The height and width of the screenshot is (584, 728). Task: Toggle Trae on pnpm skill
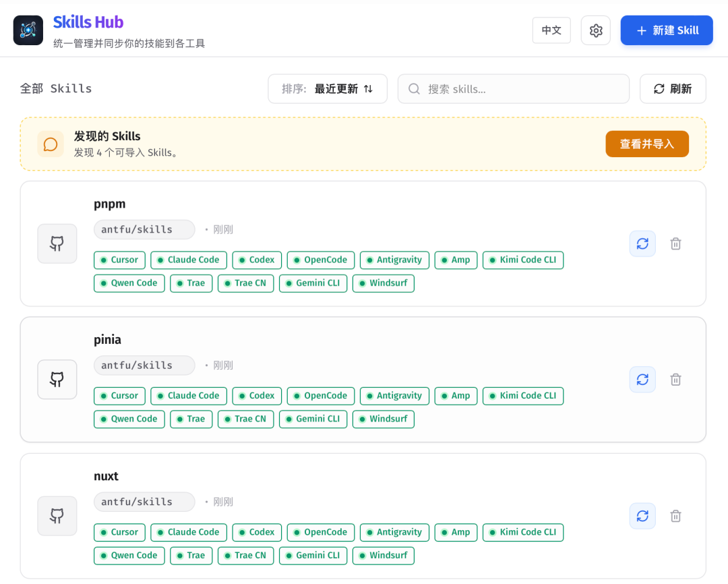[x=191, y=283]
